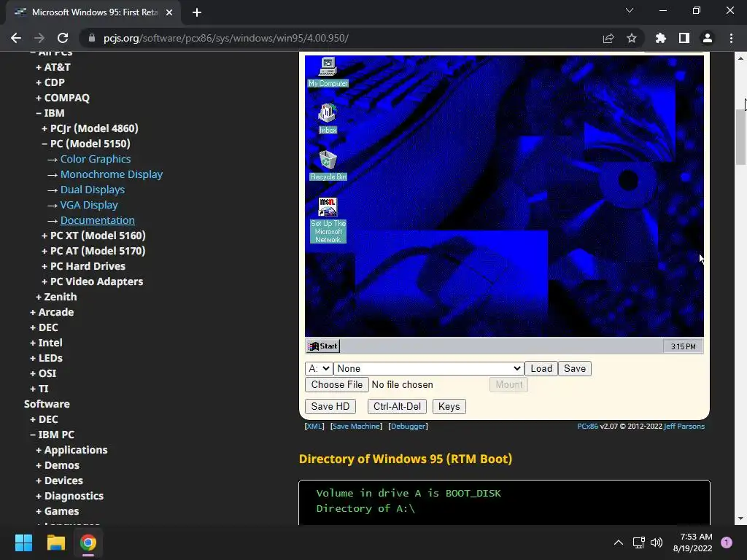
Task: Click the Windows 95 taskbar clock 3:15 PM
Action: [683, 346]
